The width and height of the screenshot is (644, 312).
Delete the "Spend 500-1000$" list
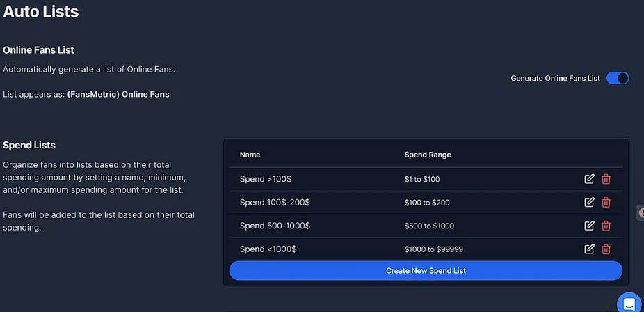point(606,226)
